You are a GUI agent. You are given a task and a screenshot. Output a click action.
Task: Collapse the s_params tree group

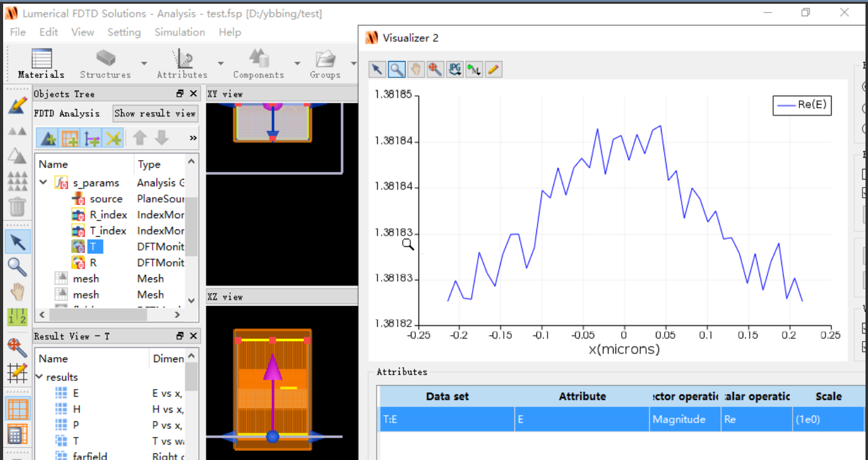[44, 183]
